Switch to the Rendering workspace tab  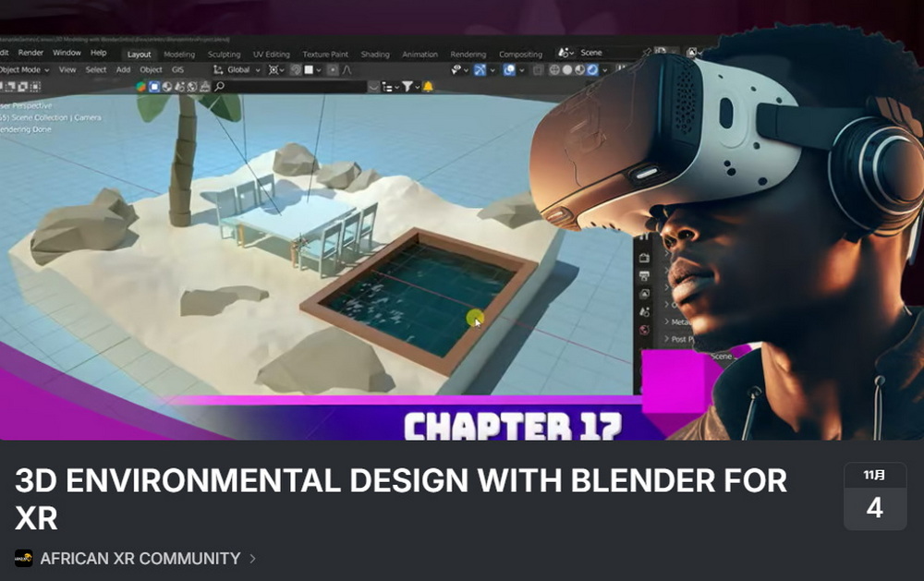[x=468, y=54]
